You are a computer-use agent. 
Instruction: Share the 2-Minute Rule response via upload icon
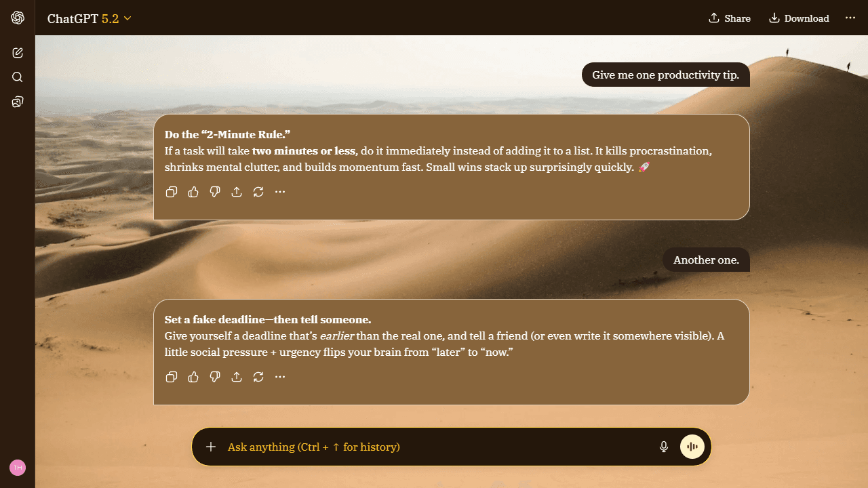pyautogui.click(x=237, y=192)
